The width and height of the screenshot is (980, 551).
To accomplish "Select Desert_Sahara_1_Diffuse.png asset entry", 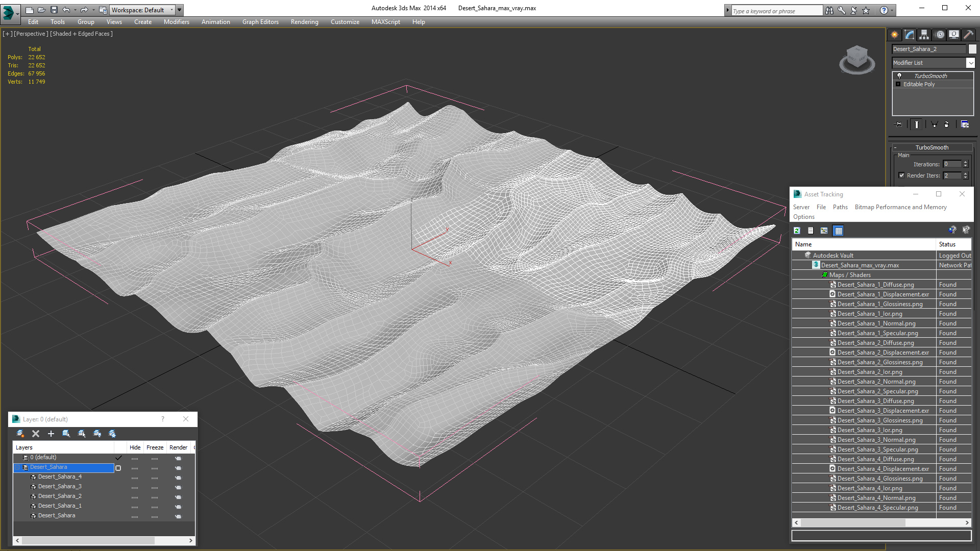I will [x=875, y=285].
